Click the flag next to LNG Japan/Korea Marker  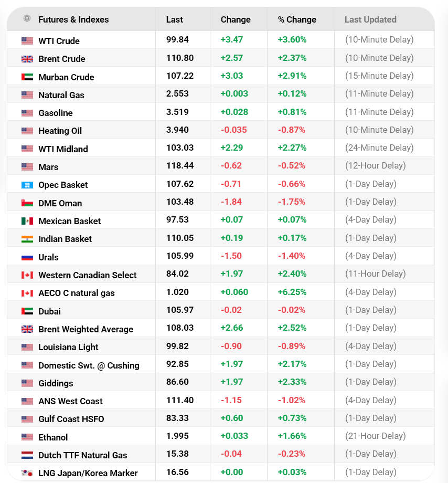click(27, 471)
